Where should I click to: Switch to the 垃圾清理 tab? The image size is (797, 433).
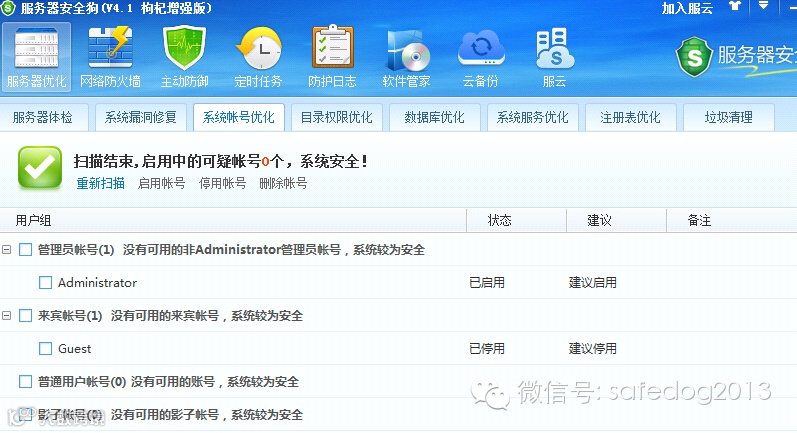point(728,117)
